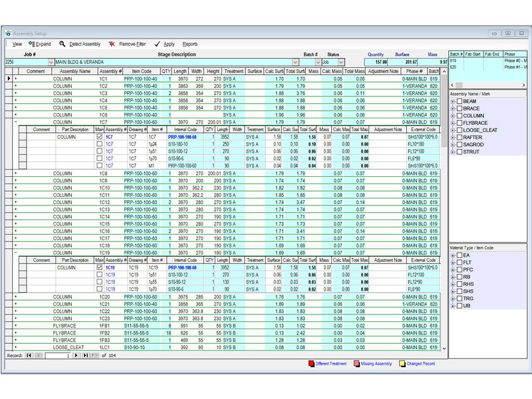Click the Surface total value 281.67

click(x=403, y=62)
